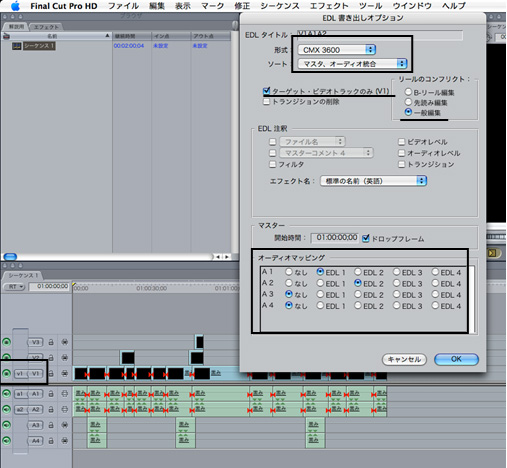Toggle Auto Select on track V3

[65, 342]
